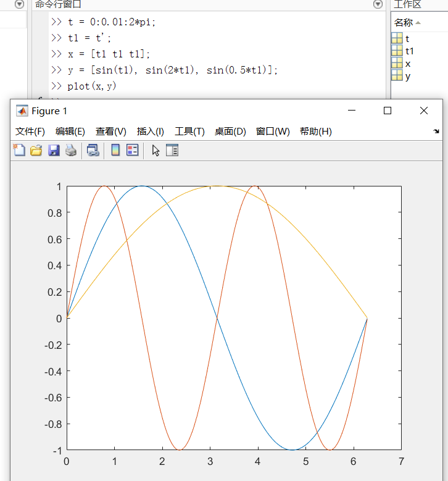Expand the command window actions dropdown arrow

[378, 4]
